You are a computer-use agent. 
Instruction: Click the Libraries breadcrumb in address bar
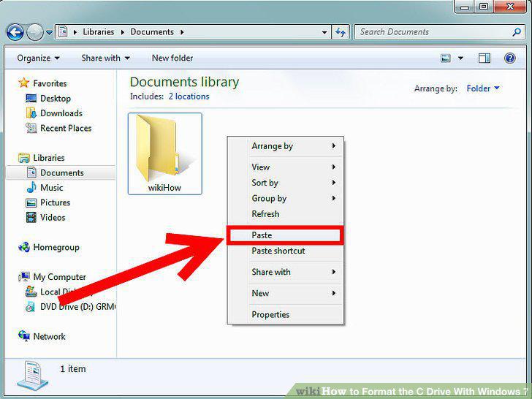(99, 32)
